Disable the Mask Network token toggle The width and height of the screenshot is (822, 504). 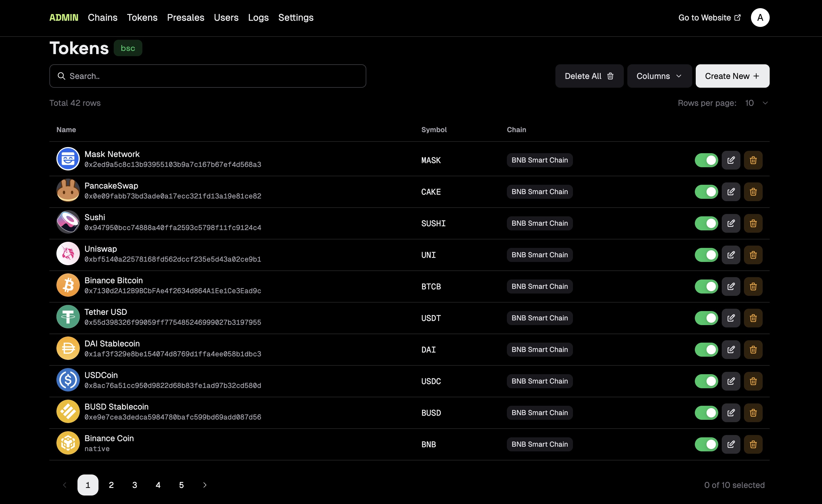[706, 160]
